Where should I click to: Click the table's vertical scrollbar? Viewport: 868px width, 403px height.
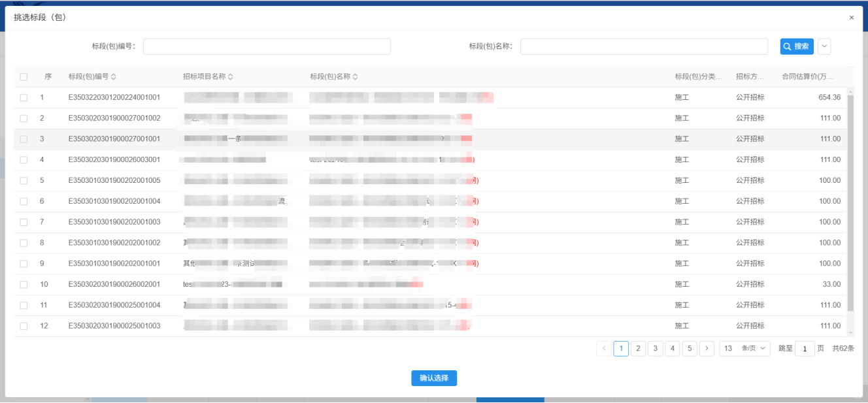point(850,202)
